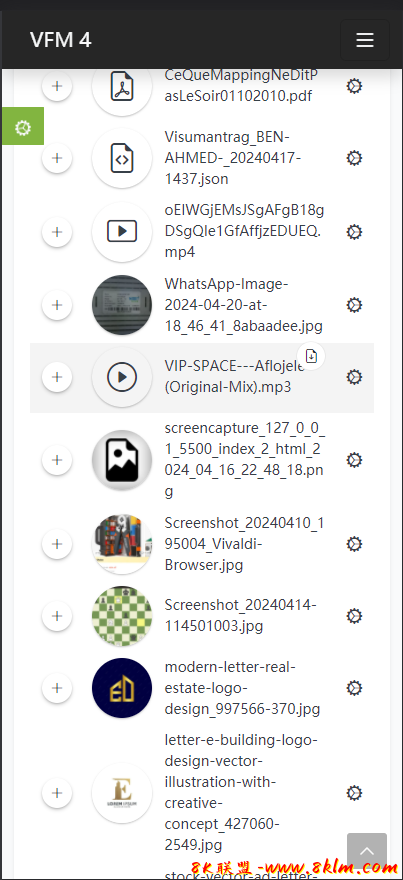Image resolution: width=403 pixels, height=880 pixels.
Task: Download the VIP-SPACE mp3 via download icon
Action: [x=312, y=355]
